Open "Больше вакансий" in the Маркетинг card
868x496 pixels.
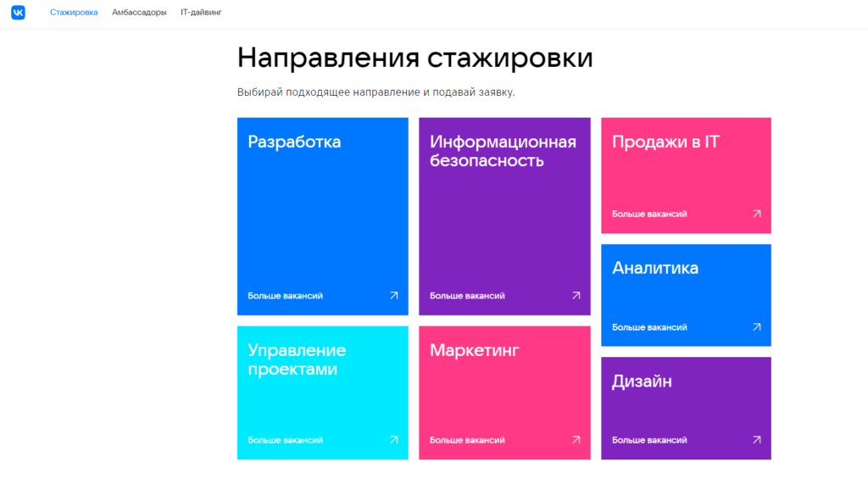click(x=467, y=440)
